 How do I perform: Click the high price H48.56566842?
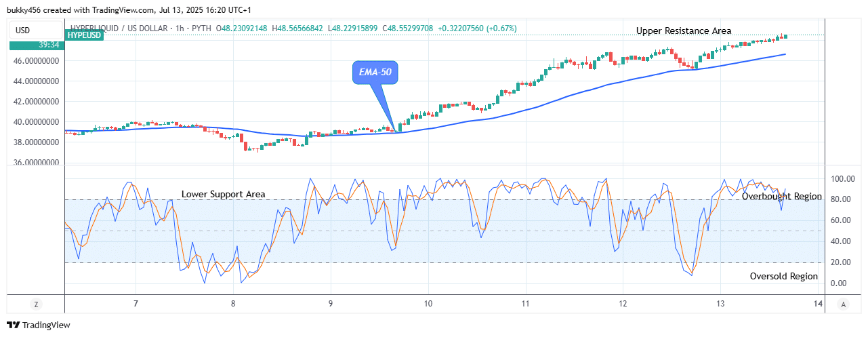pos(299,28)
